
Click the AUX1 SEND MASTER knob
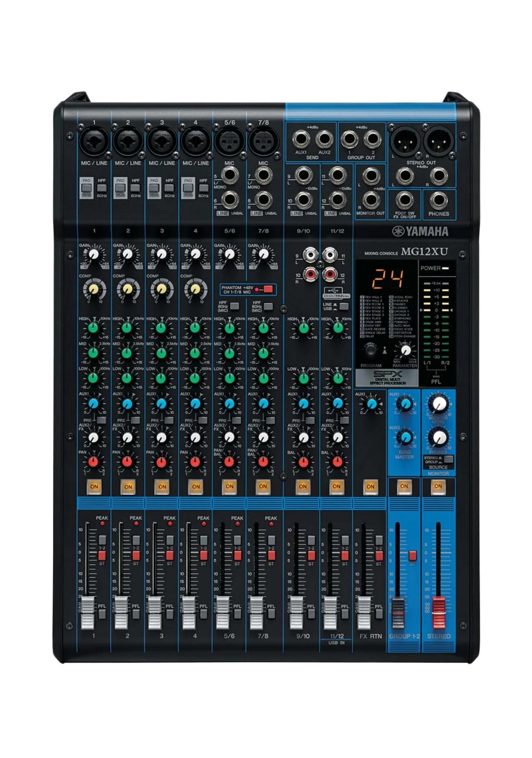404,404
